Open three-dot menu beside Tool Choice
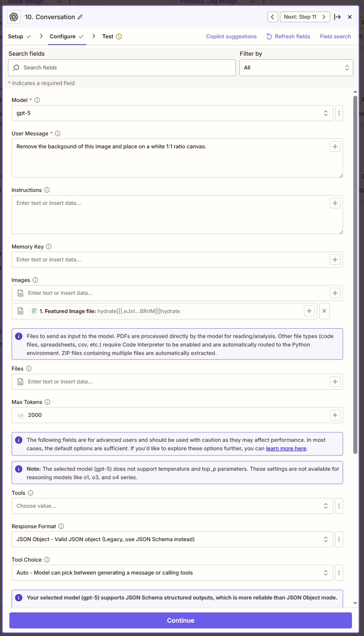The image size is (364, 636). tap(339, 573)
